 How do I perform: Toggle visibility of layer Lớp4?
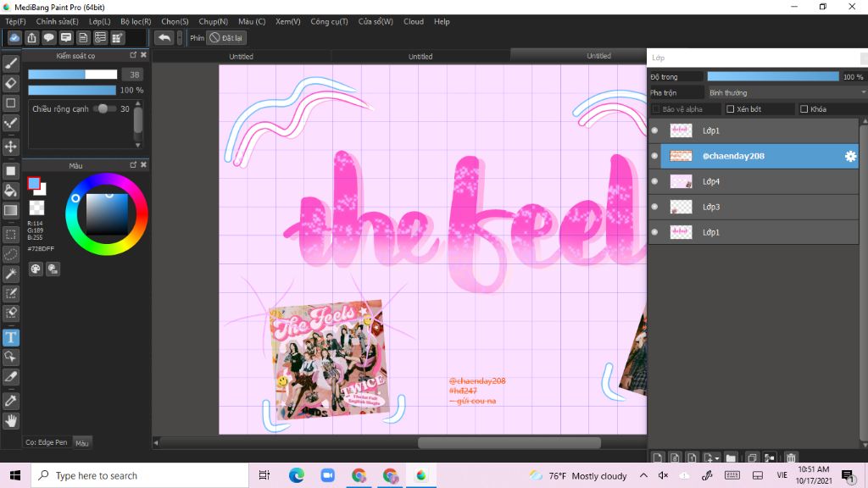click(x=654, y=181)
